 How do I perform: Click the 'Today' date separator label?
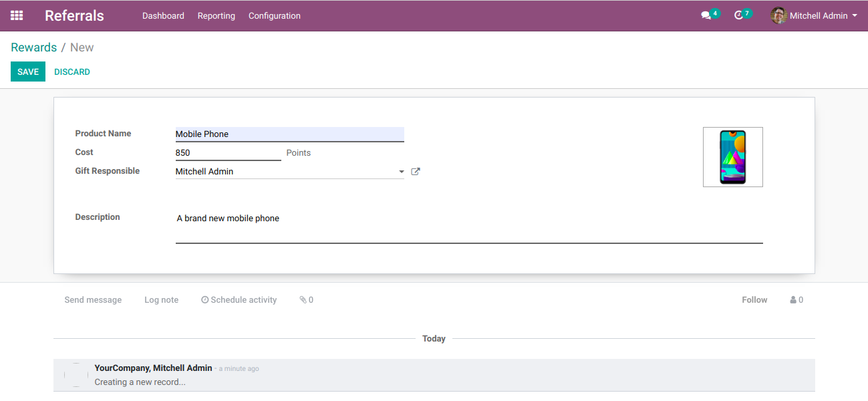tap(434, 339)
